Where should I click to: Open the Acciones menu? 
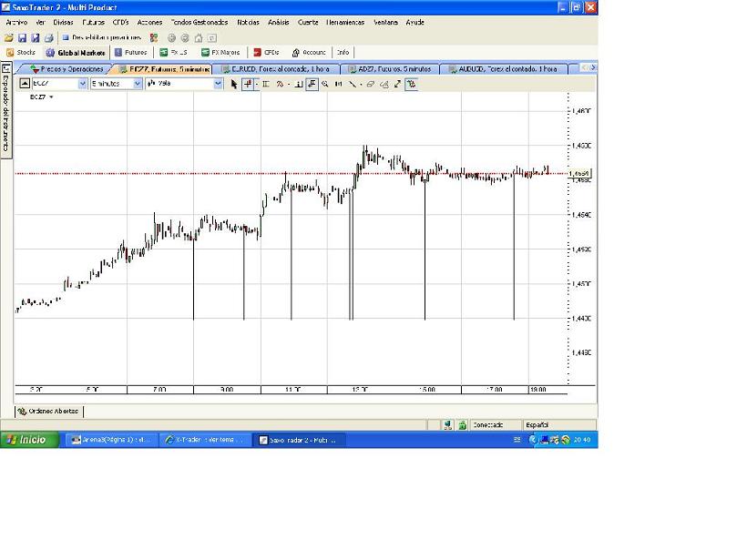coord(149,23)
